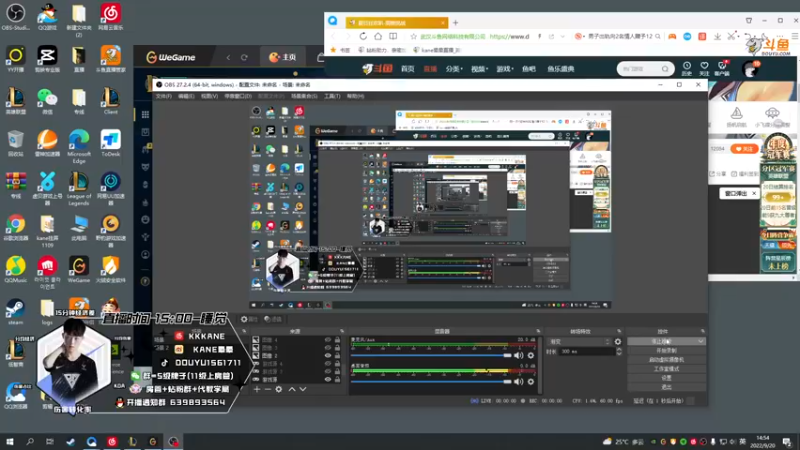Open NetEase Cloud Music desktop icon
Image resolution: width=800 pixels, height=450 pixels.
[x=110, y=16]
